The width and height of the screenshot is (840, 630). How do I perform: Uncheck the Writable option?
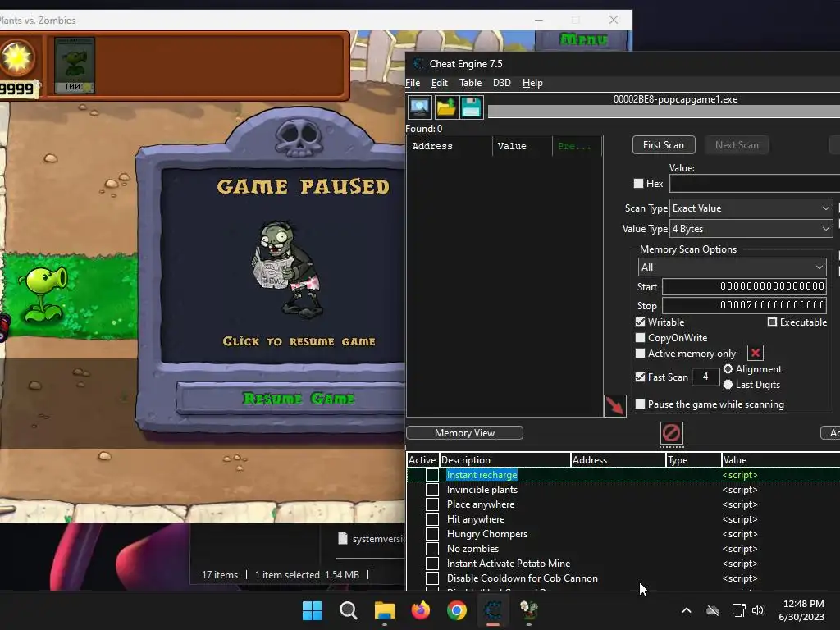(x=640, y=322)
